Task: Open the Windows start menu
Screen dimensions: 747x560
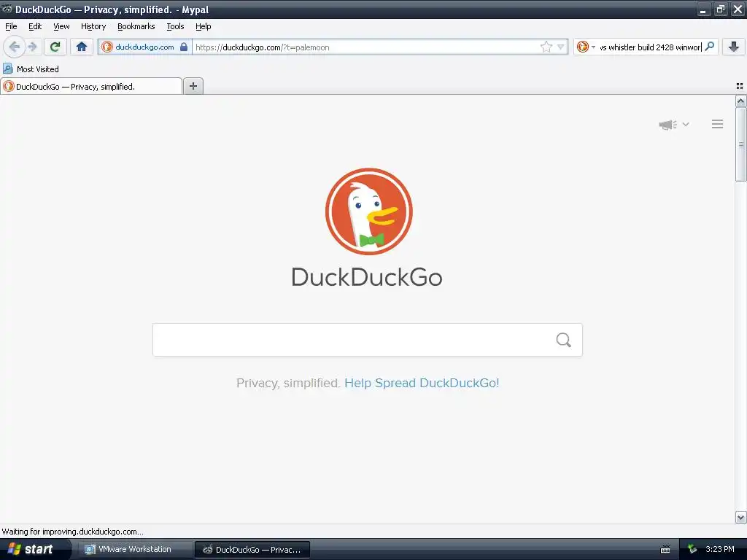Action: coord(34,549)
